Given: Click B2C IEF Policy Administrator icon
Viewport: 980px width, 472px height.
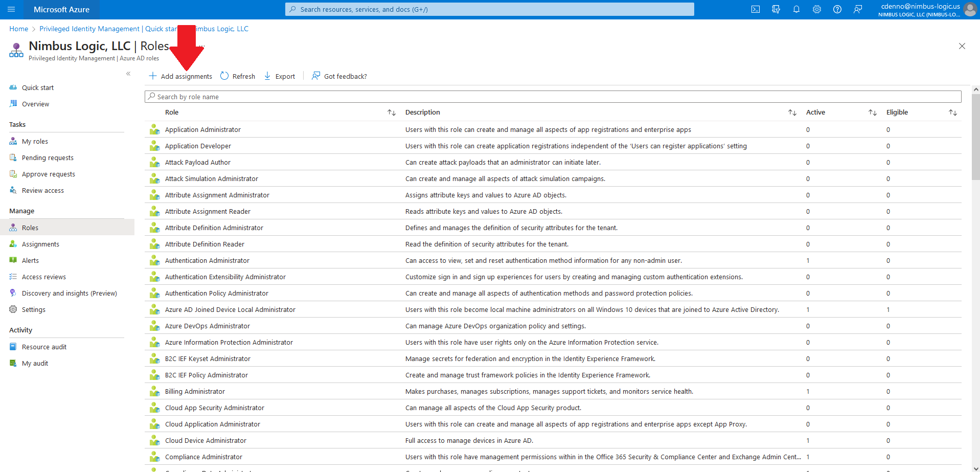Looking at the screenshot, I should [154, 375].
